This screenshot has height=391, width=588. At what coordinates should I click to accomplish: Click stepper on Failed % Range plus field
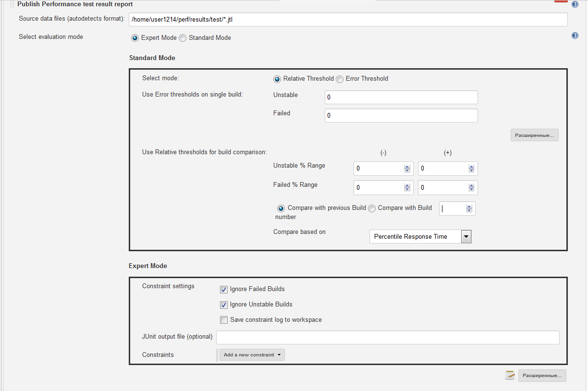click(x=471, y=188)
